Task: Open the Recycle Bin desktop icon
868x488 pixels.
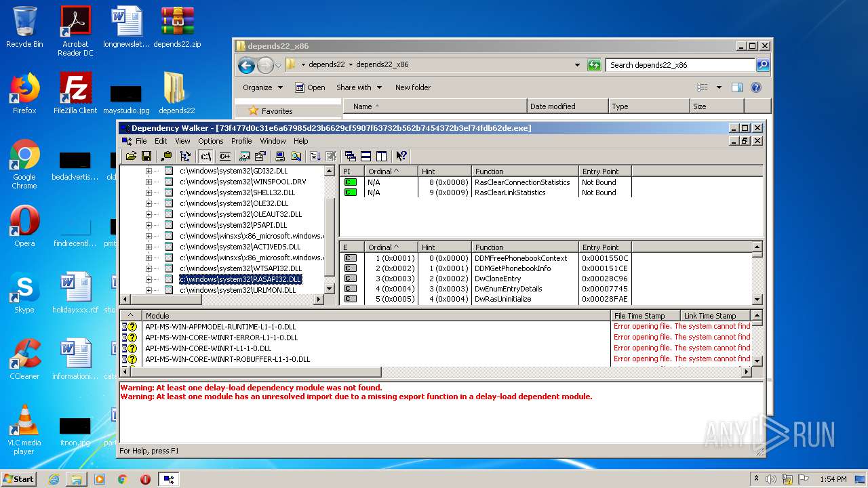Action: tap(24, 28)
